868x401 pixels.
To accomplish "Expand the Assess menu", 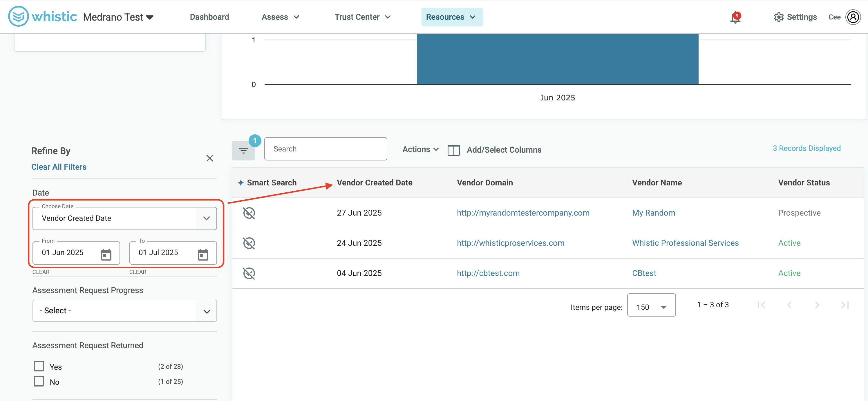I will coord(280,17).
